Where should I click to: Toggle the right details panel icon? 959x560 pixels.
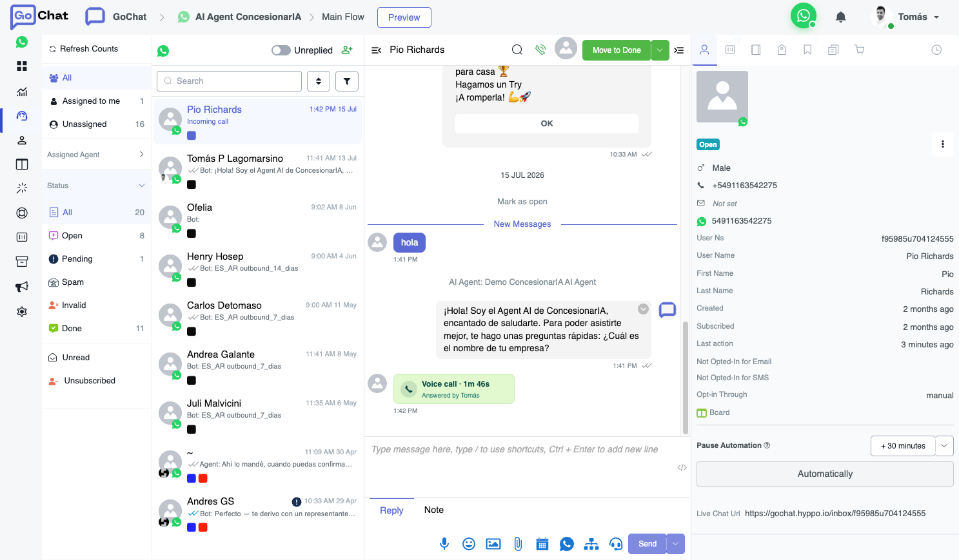tap(679, 50)
